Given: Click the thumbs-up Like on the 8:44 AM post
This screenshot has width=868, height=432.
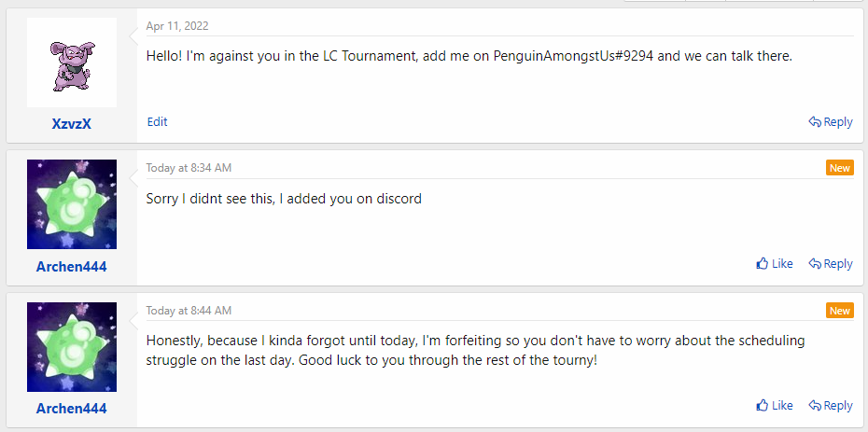Looking at the screenshot, I should point(775,406).
